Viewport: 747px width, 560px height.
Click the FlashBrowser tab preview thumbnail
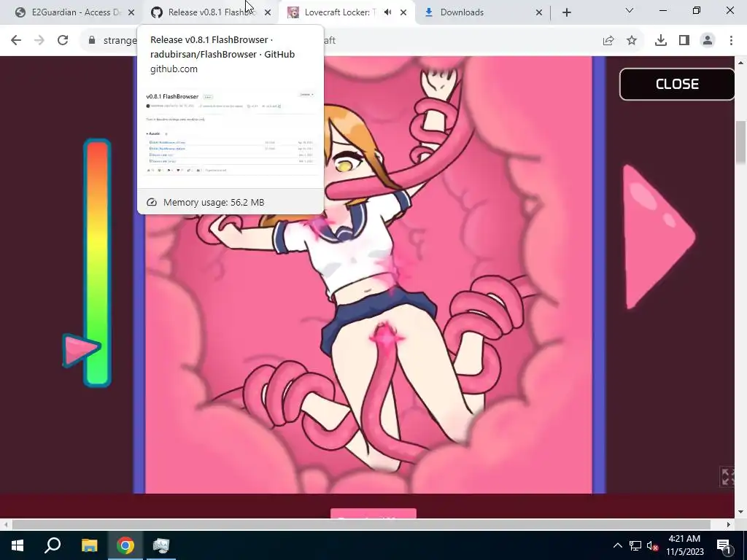coord(230,133)
